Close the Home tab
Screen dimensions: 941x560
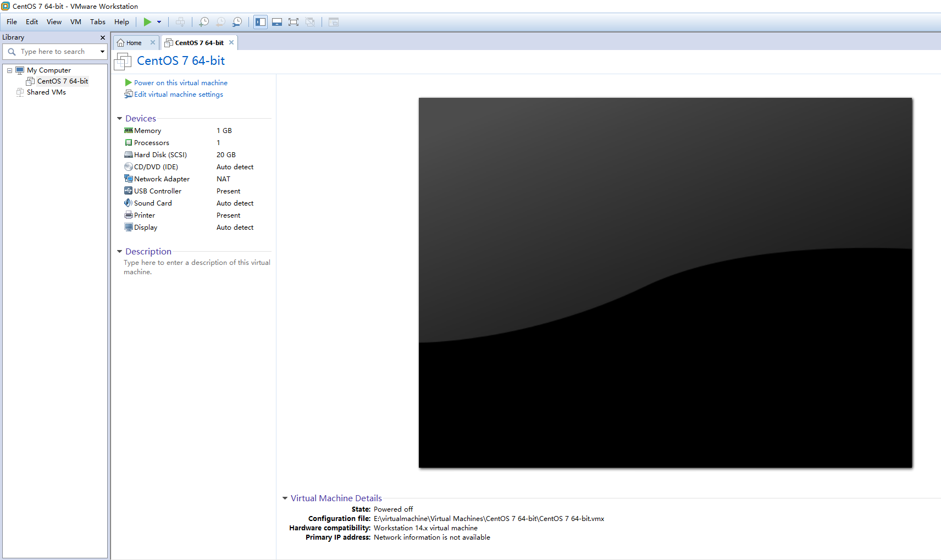[x=153, y=42]
